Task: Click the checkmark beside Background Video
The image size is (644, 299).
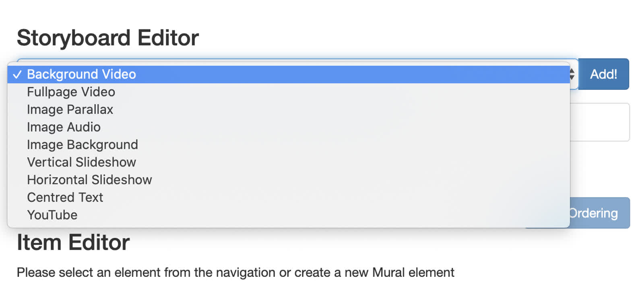Action: click(17, 74)
